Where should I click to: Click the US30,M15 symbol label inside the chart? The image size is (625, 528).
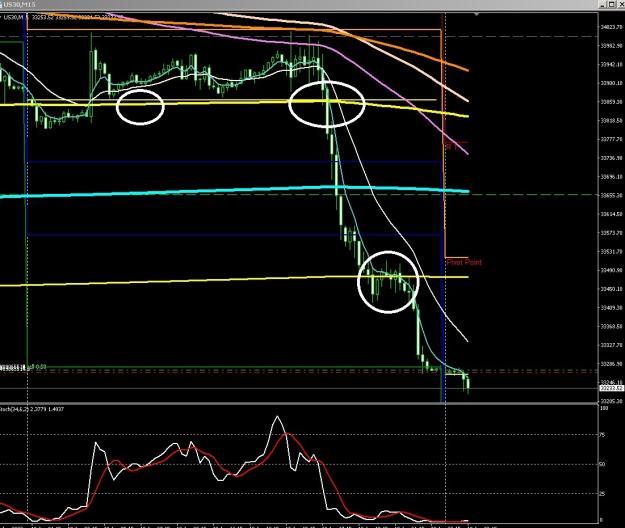pyautogui.click(x=16, y=17)
